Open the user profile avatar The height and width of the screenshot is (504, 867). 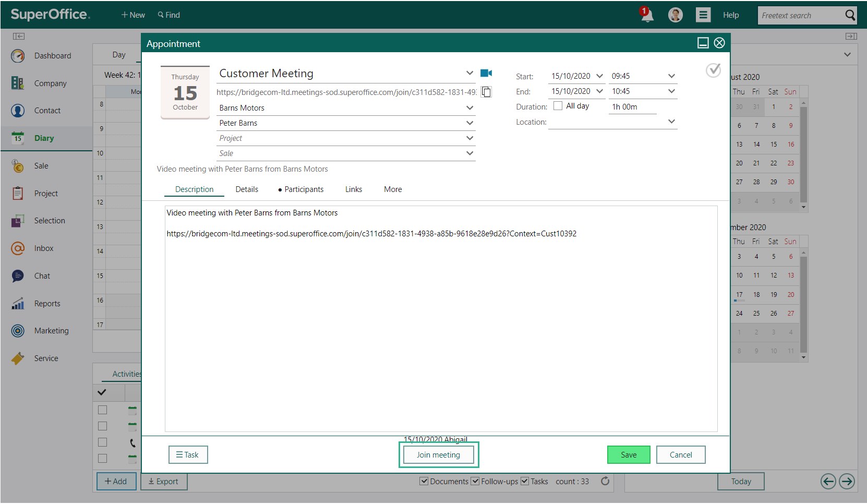[676, 15]
